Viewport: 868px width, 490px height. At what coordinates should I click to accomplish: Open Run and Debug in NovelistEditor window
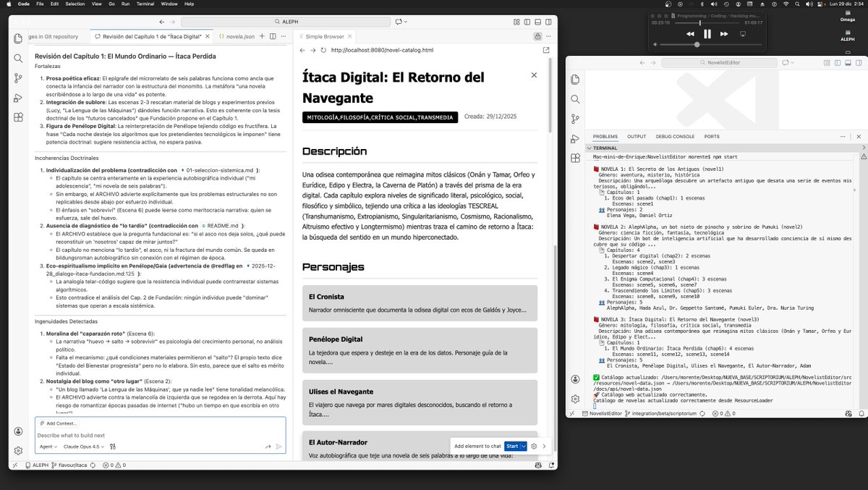coord(575,139)
